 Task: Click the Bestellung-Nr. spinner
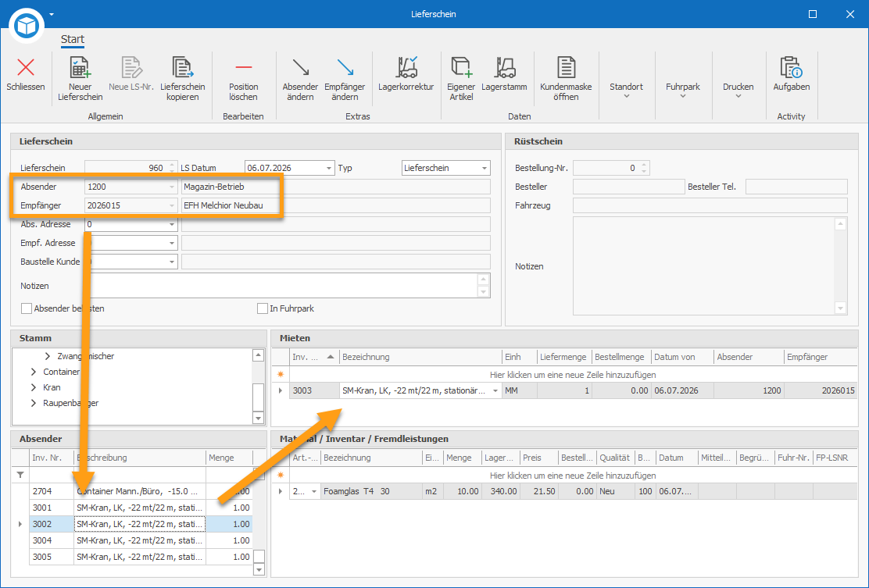click(x=644, y=168)
